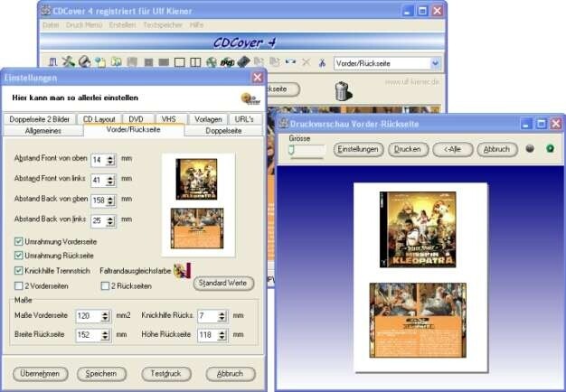The width and height of the screenshot is (566, 392).
Task: Click the third toolbar icon in CDCover
Action: tap(84, 62)
